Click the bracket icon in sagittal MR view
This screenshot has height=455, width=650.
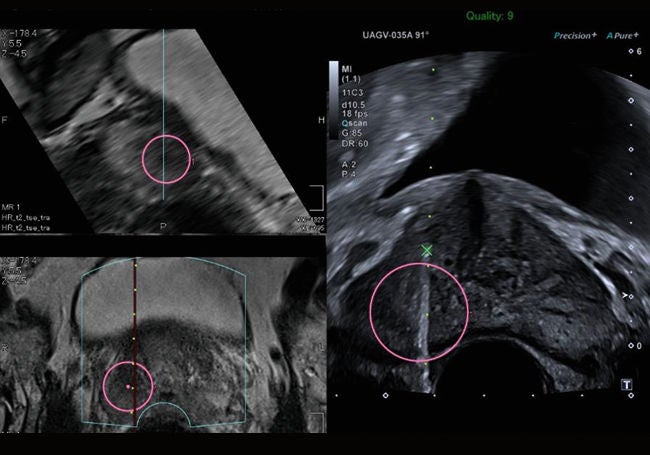point(317,198)
